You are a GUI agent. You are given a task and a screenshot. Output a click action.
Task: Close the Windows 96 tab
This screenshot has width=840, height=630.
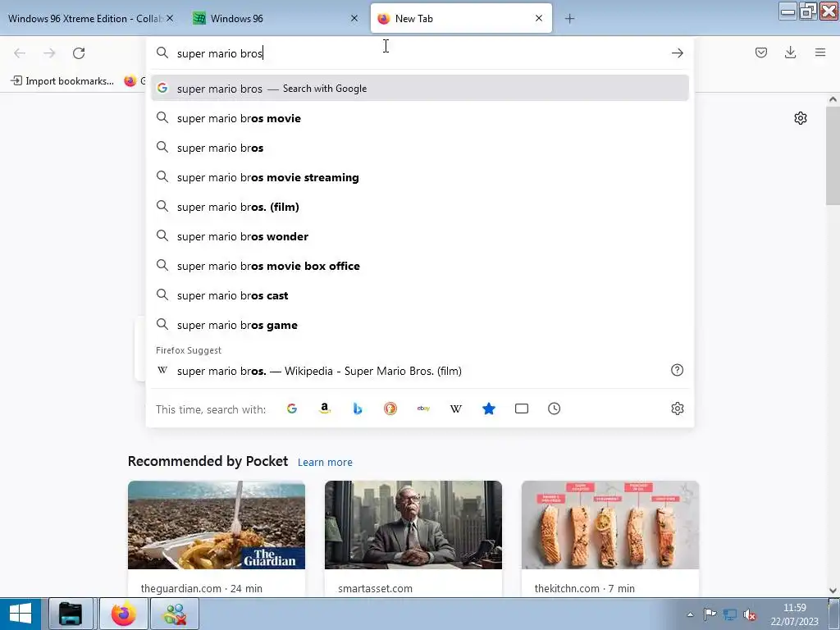click(x=354, y=18)
